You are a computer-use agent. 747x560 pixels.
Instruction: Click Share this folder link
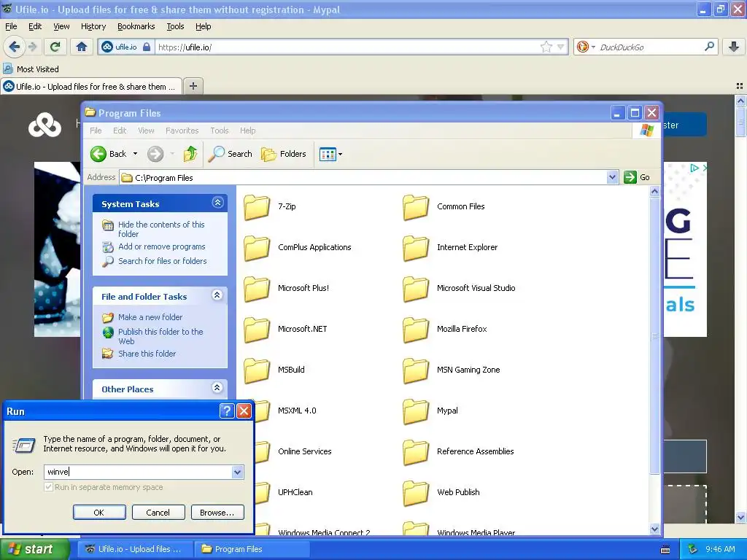point(147,354)
